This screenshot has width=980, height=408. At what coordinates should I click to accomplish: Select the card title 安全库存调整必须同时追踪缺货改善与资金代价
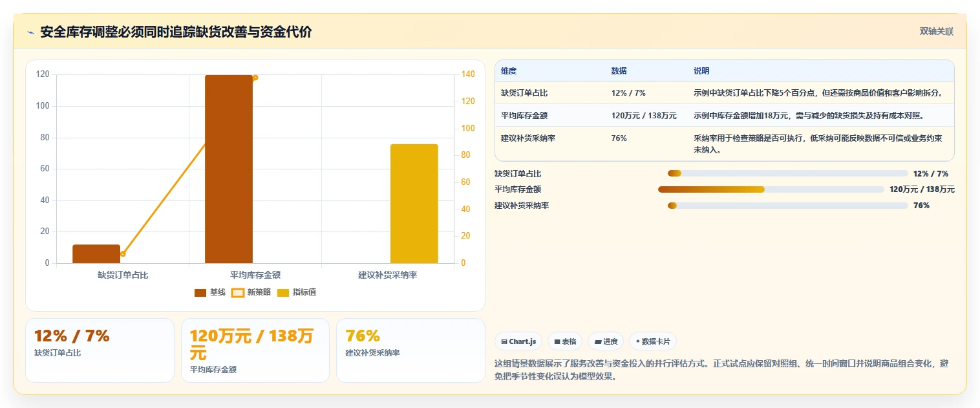176,32
